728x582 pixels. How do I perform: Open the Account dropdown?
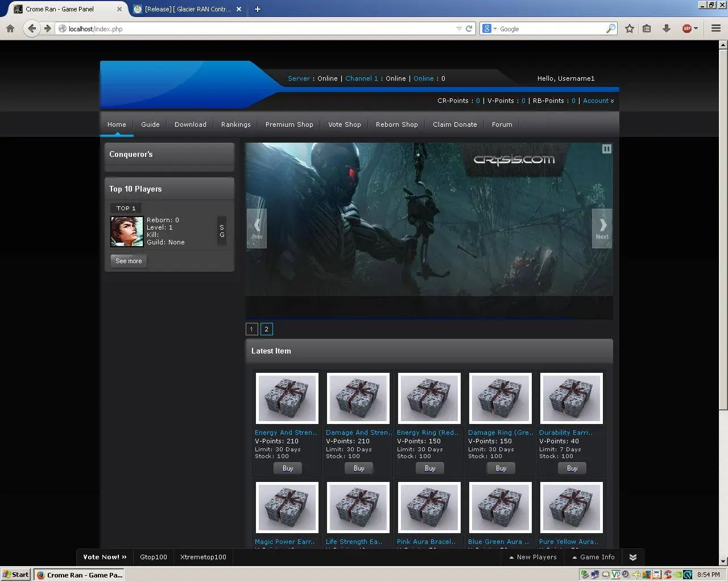click(598, 101)
